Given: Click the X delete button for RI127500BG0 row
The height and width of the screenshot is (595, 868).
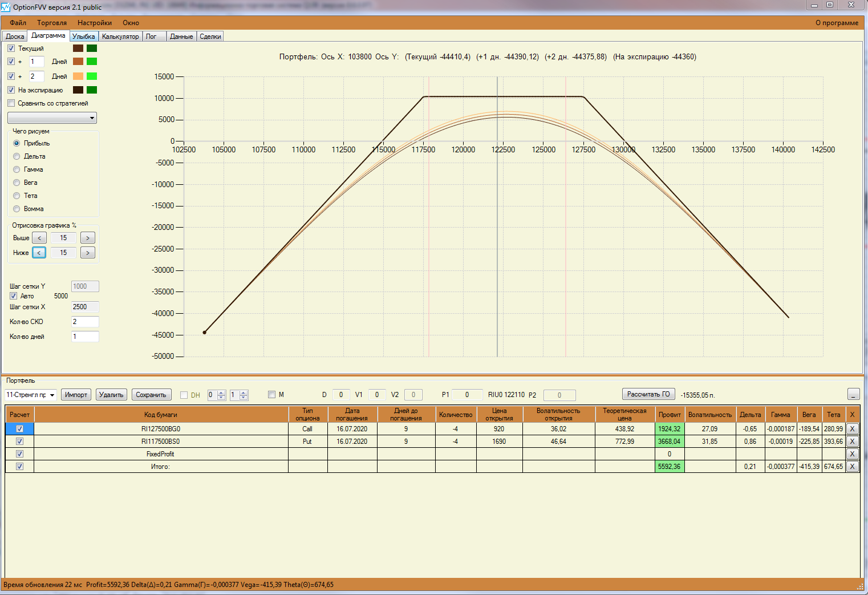Looking at the screenshot, I should (852, 429).
